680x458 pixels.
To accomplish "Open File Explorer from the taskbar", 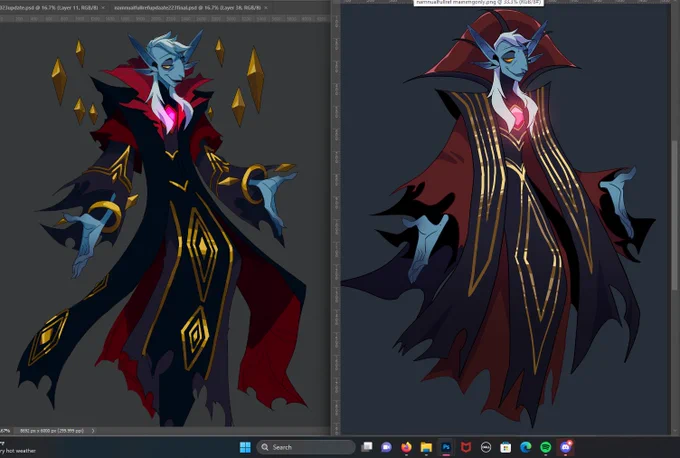I will click(426, 447).
